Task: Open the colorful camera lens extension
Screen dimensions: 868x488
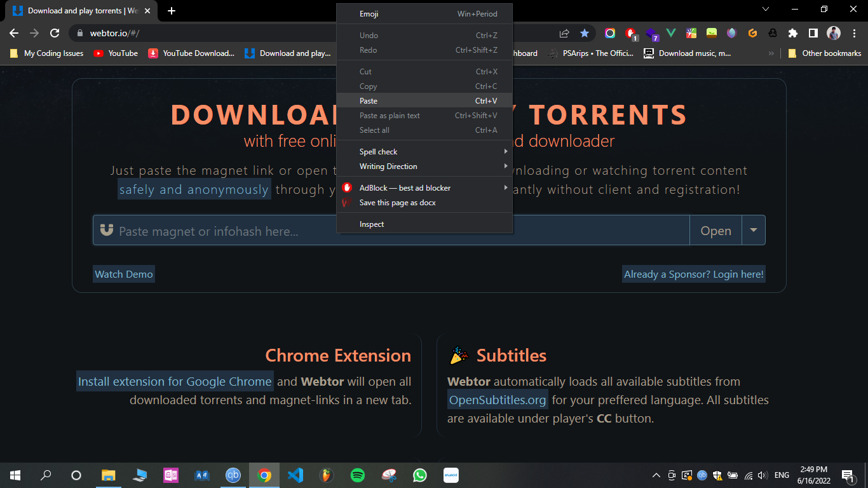Action: (610, 33)
